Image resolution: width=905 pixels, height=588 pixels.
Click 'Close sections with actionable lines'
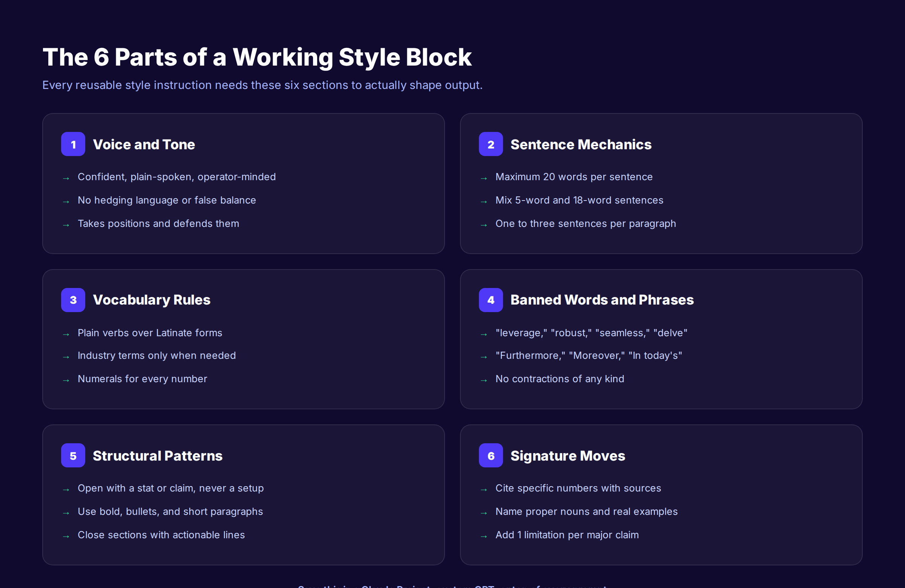[161, 535]
